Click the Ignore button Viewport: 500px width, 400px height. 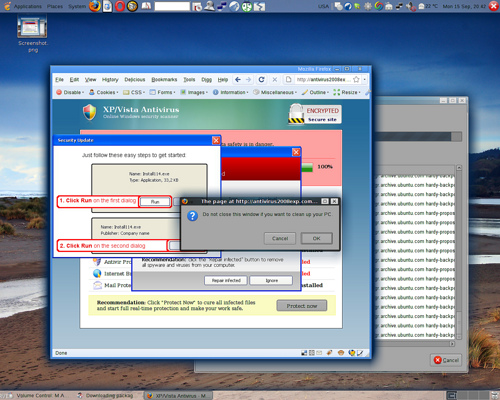point(271,280)
